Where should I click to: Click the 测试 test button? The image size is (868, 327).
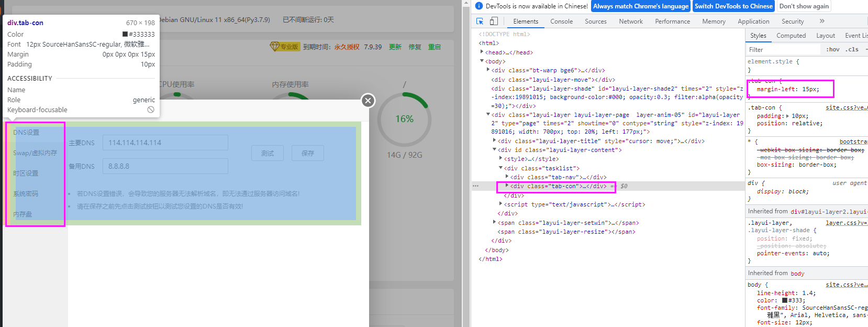(268, 153)
